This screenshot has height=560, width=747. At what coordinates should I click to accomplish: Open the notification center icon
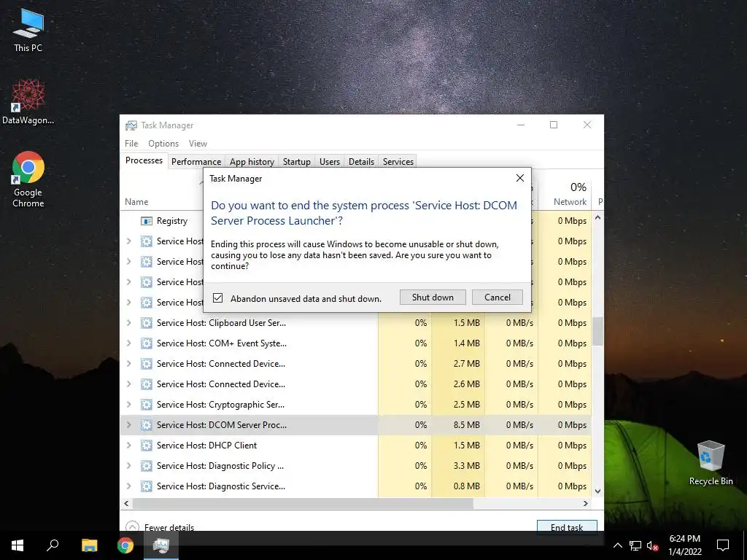(723, 545)
